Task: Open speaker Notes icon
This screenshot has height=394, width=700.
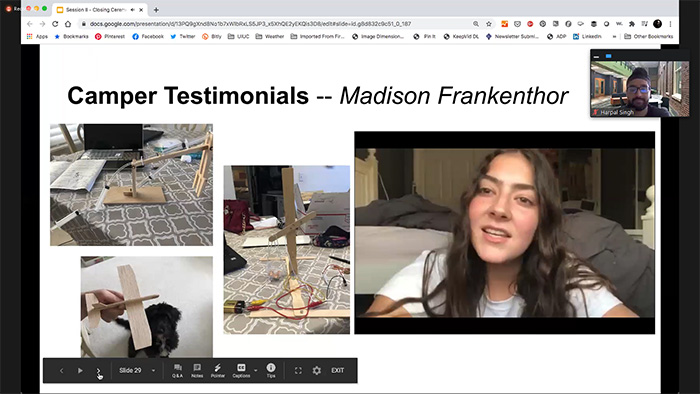Action: pos(197,371)
